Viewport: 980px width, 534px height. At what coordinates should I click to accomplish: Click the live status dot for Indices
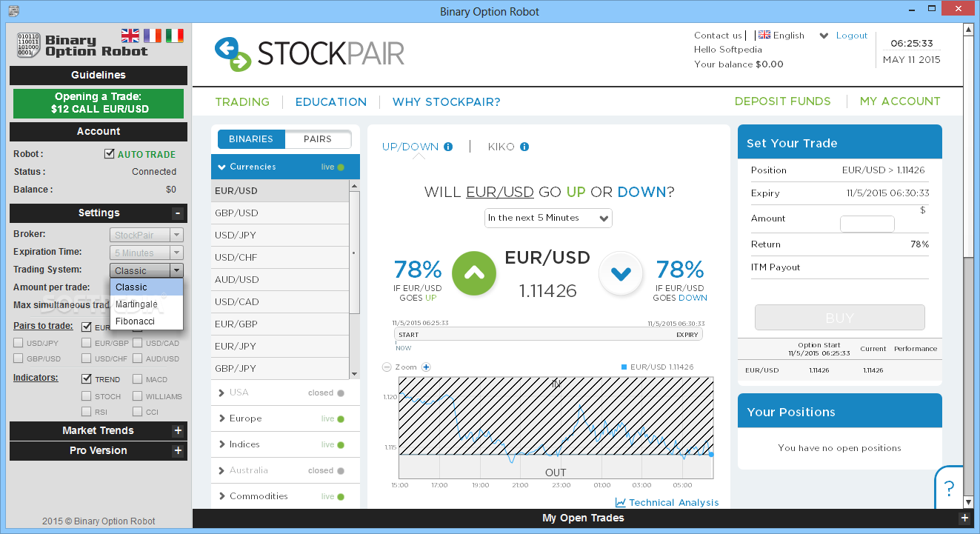click(341, 445)
